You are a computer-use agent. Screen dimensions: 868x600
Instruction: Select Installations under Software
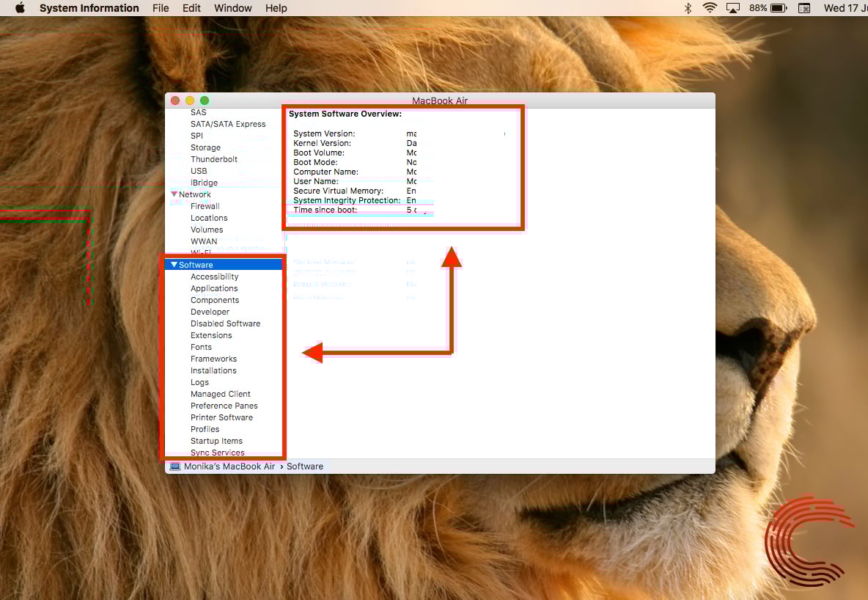(x=213, y=370)
